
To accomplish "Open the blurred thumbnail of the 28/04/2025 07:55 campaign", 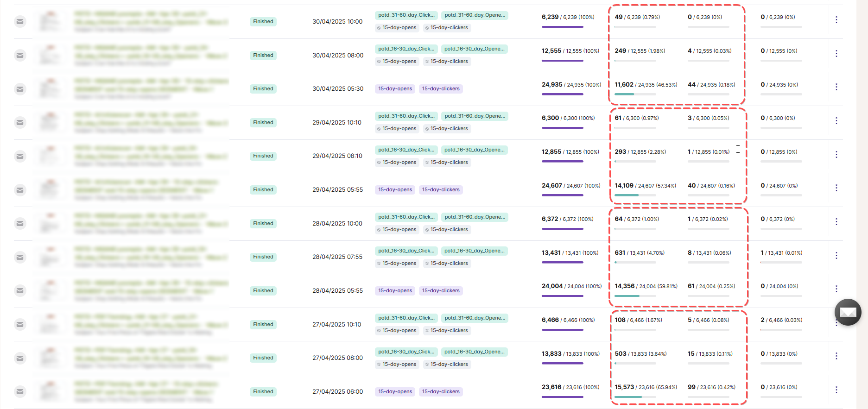I will click(x=51, y=257).
